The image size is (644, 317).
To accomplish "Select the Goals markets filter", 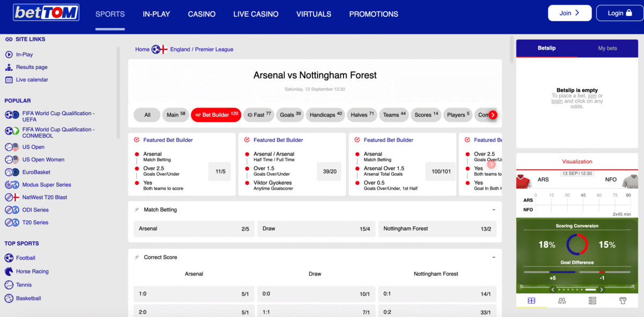I will coord(290,115).
